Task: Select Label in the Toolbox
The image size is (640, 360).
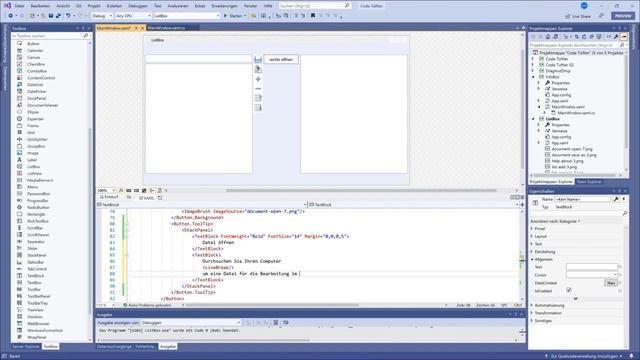Action: (32, 160)
